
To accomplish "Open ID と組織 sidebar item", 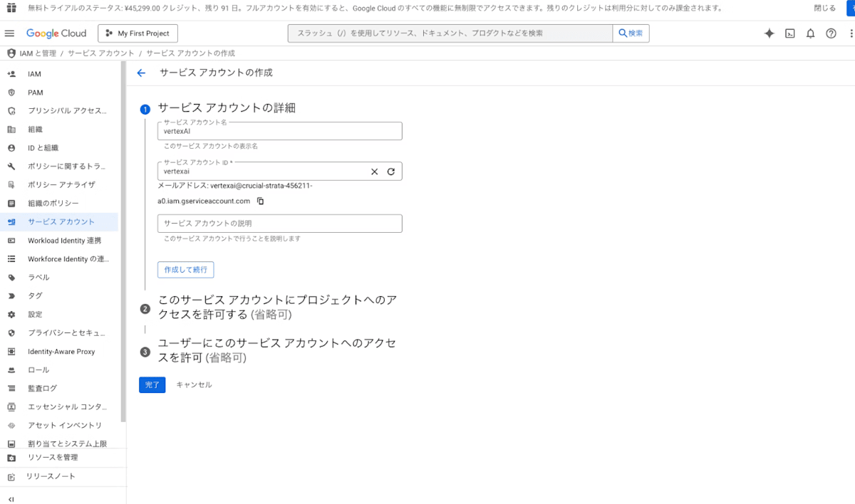I will click(x=60, y=148).
